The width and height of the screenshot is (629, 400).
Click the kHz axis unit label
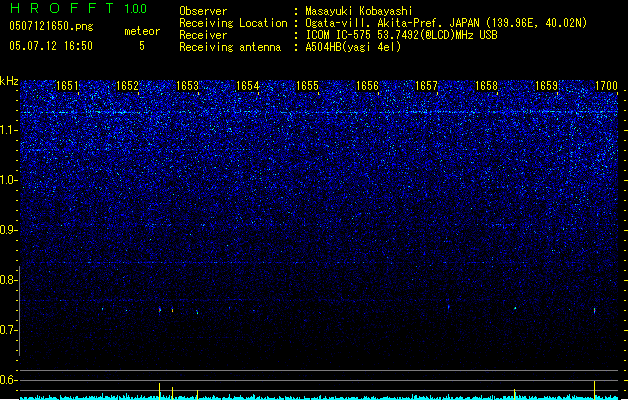[9, 81]
